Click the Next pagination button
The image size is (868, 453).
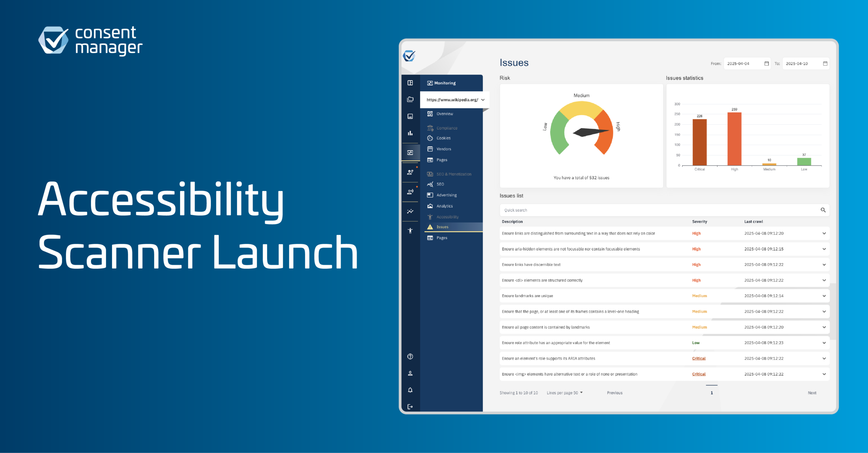click(812, 393)
